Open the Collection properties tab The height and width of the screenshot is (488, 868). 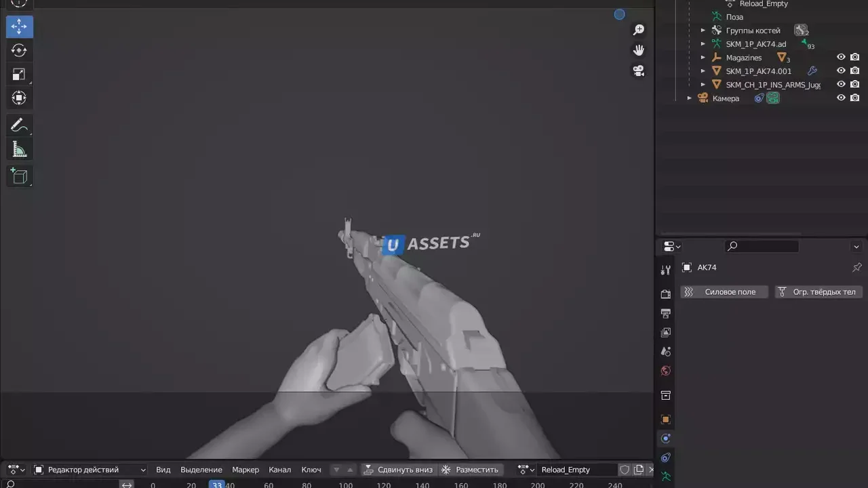[666, 395]
